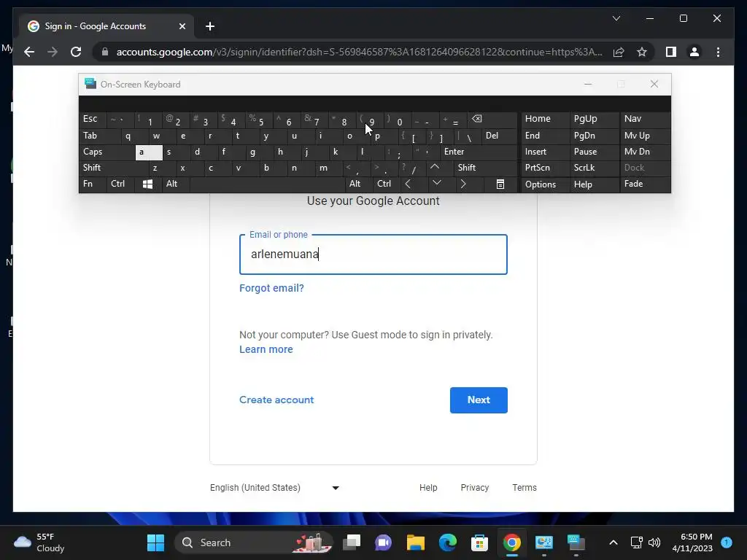Click the taskbar Search box
This screenshot has width=747, height=560.
click(x=255, y=542)
